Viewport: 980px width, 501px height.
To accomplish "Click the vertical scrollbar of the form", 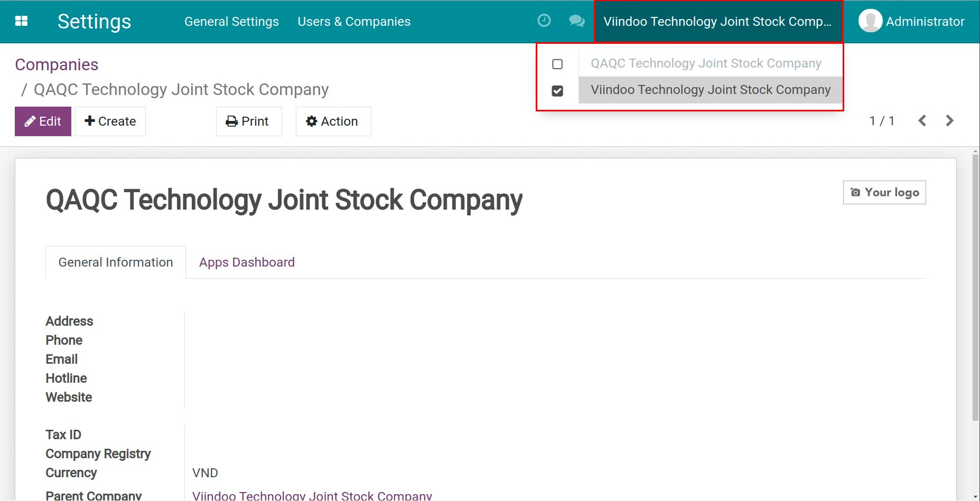I will [x=975, y=288].
